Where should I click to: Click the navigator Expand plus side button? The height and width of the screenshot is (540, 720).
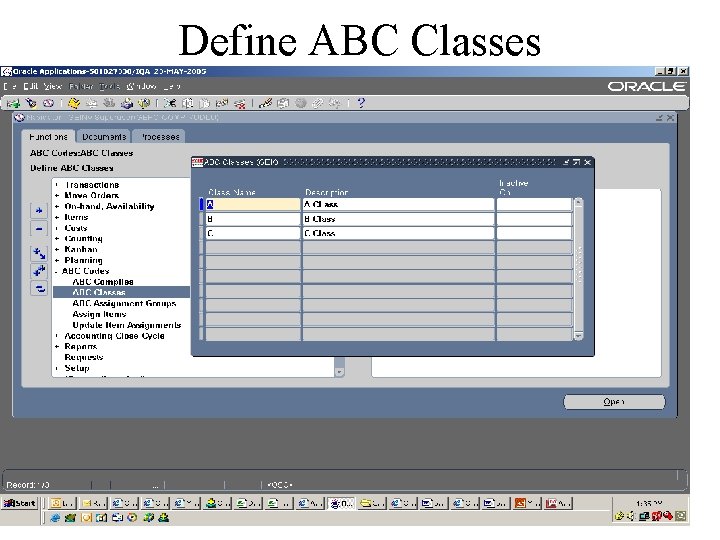click(39, 211)
